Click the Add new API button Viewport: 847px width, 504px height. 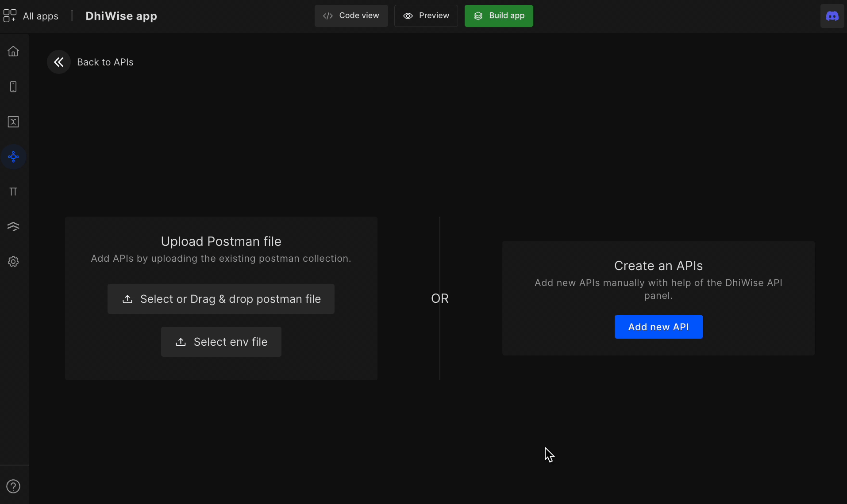tap(658, 327)
